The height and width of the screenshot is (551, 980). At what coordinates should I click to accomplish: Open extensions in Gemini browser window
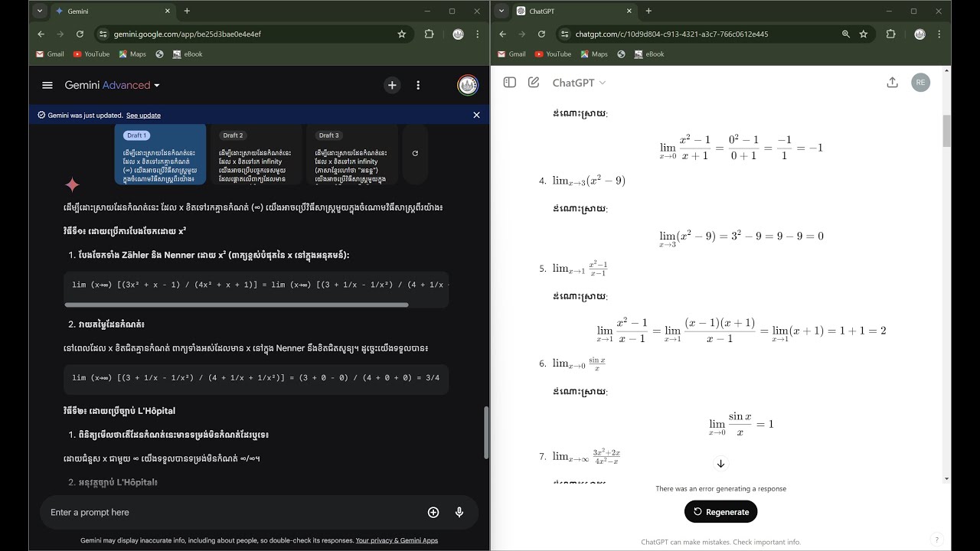pos(429,34)
